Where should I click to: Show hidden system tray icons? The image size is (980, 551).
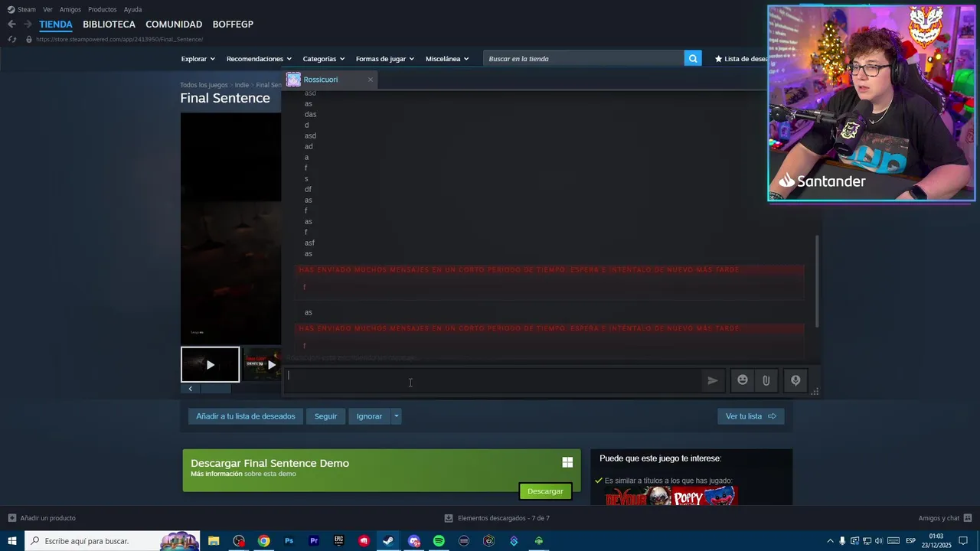[830, 541]
